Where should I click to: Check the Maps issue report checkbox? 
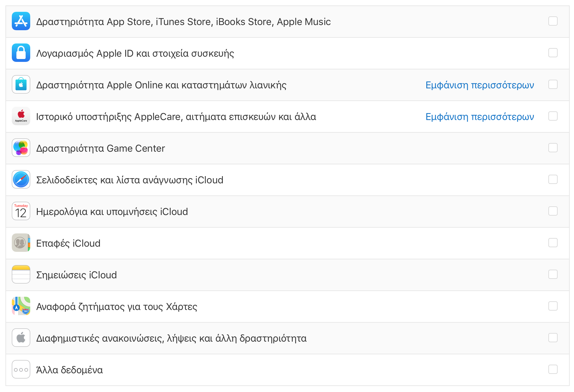pyautogui.click(x=553, y=306)
